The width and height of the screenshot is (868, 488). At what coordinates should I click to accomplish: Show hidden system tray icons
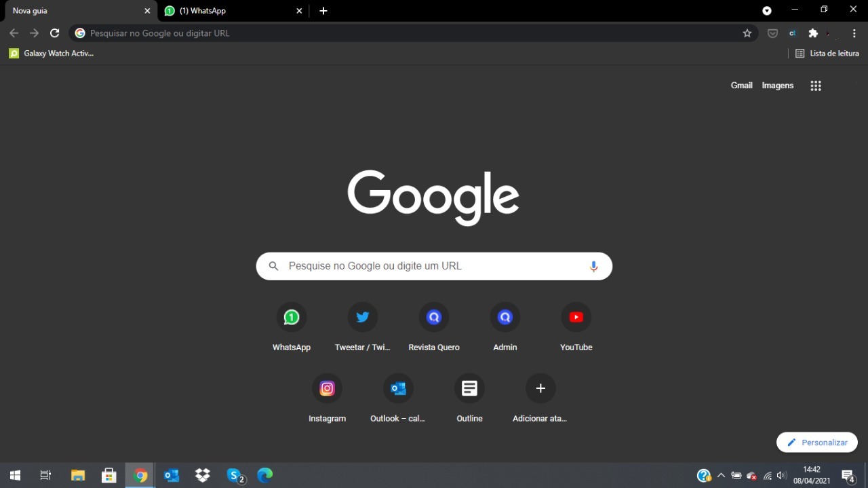click(721, 476)
